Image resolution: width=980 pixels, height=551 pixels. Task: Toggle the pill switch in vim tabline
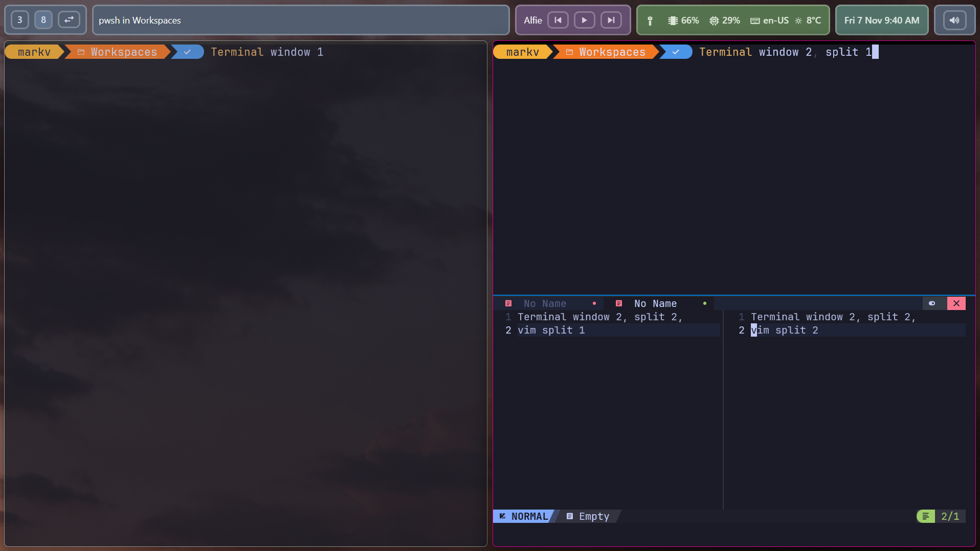(x=932, y=303)
